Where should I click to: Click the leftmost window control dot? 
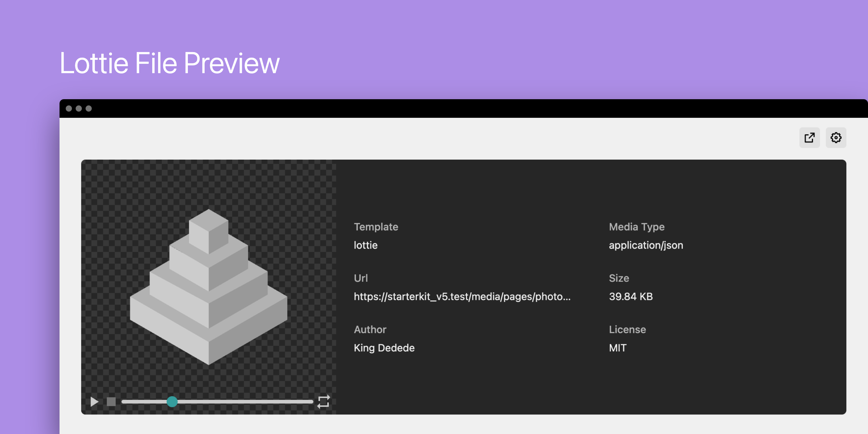(70, 108)
